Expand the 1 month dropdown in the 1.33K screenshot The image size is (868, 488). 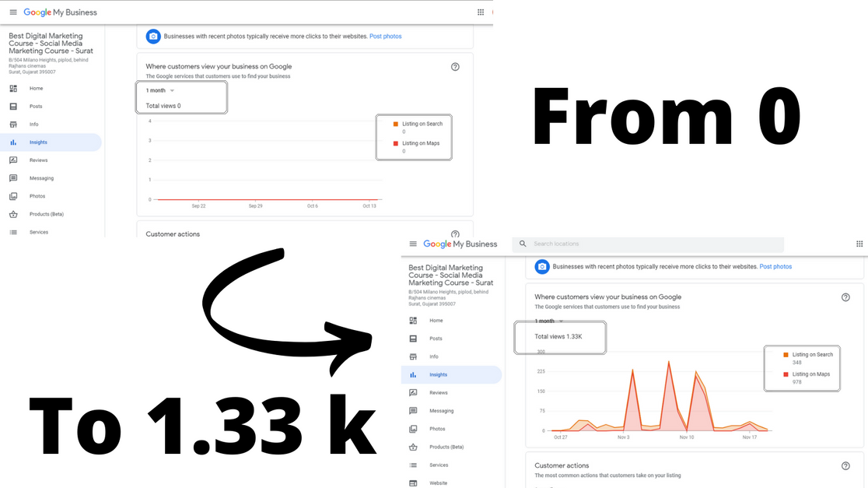point(549,321)
